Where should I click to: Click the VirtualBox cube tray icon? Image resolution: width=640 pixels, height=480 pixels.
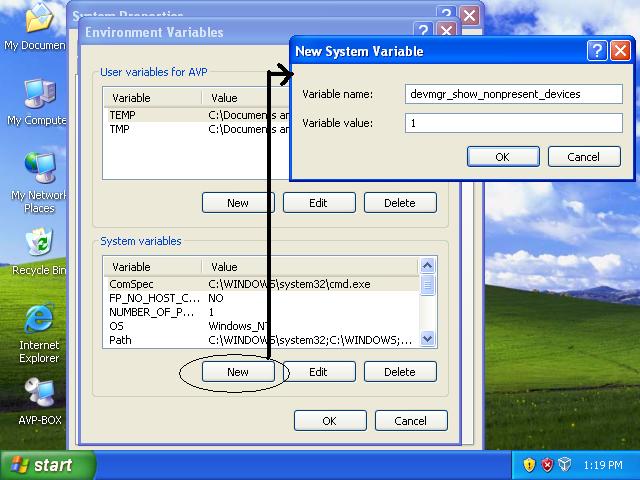(564, 464)
